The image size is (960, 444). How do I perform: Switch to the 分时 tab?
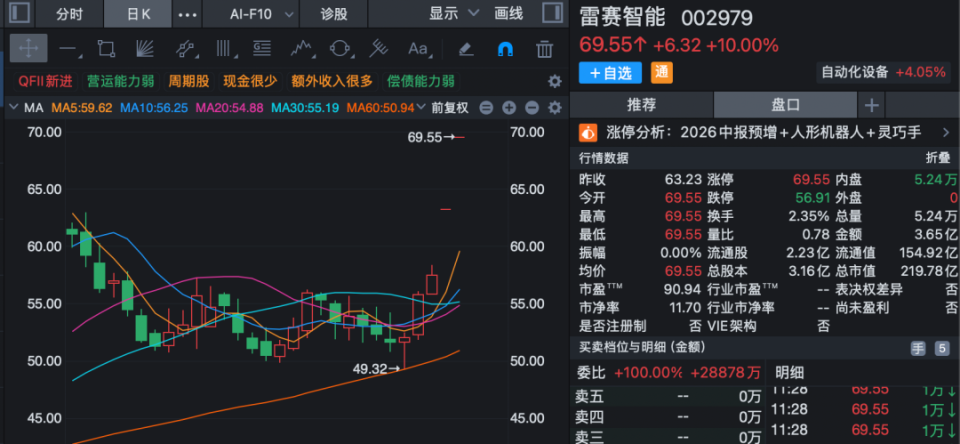tap(69, 14)
